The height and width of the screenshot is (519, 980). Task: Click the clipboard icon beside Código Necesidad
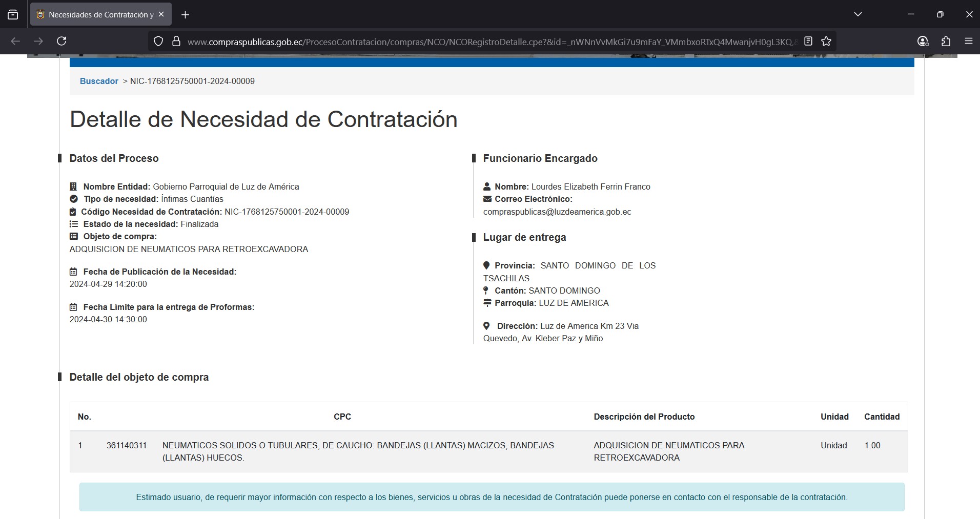tap(73, 212)
